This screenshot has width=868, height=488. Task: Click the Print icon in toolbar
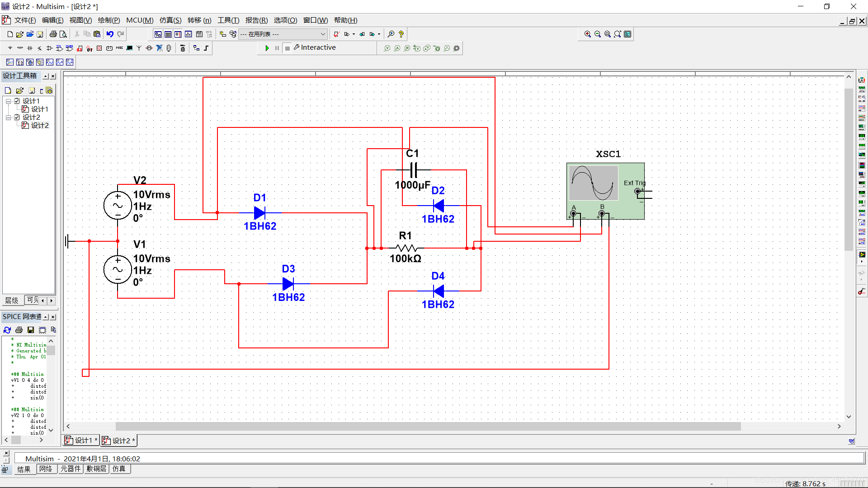point(53,34)
